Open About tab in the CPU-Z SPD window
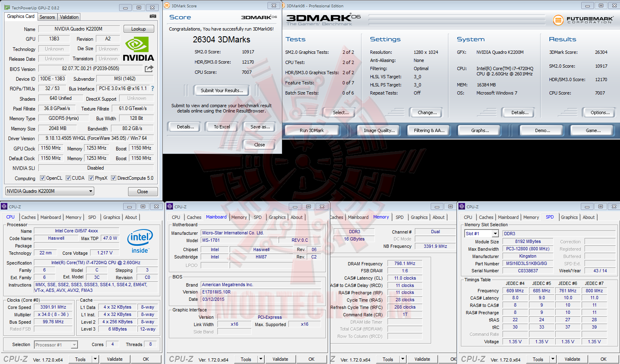620x364 pixels. click(x=589, y=217)
